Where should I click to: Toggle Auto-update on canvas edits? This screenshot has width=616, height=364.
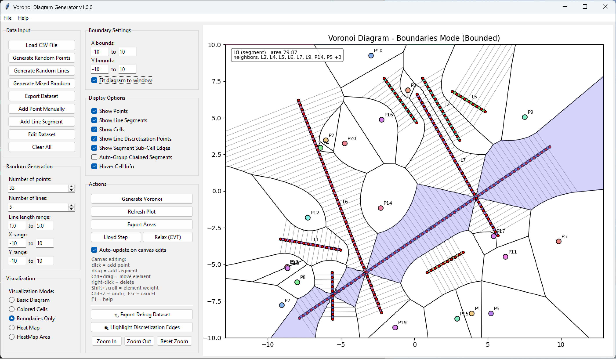click(x=94, y=250)
